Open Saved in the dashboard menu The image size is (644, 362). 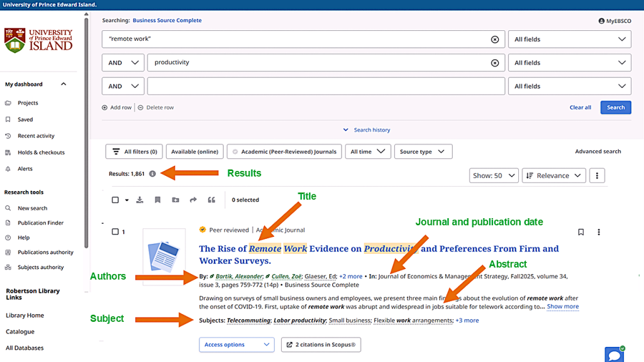tap(25, 119)
